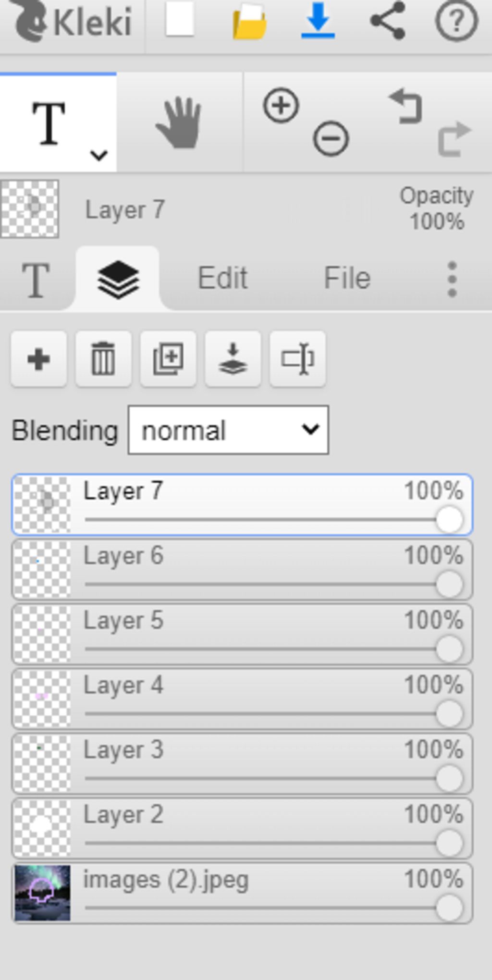
Task: Undo the last action
Action: click(x=406, y=106)
